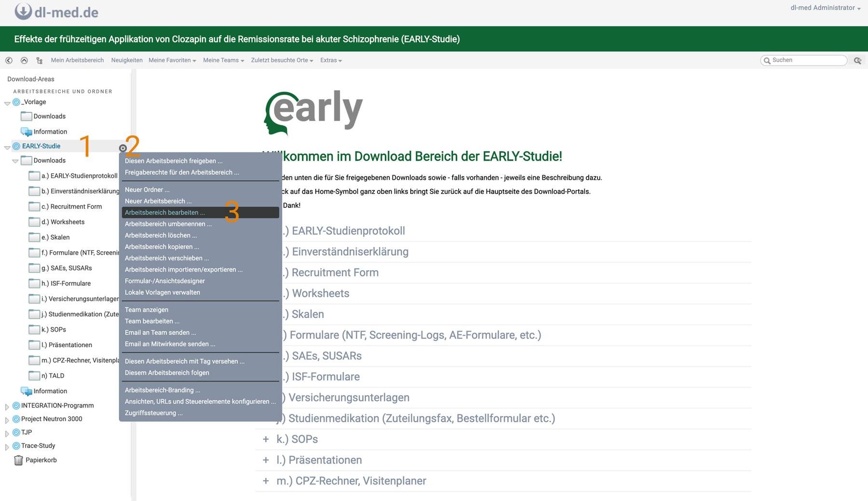Viewport: 868px width, 501px height.
Task: Expand the k.) SOPs section plus sign
Action: pos(266,439)
